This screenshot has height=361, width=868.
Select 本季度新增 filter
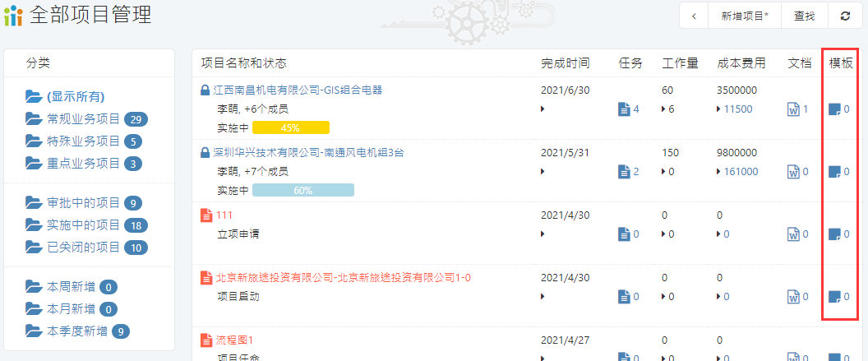[76, 331]
